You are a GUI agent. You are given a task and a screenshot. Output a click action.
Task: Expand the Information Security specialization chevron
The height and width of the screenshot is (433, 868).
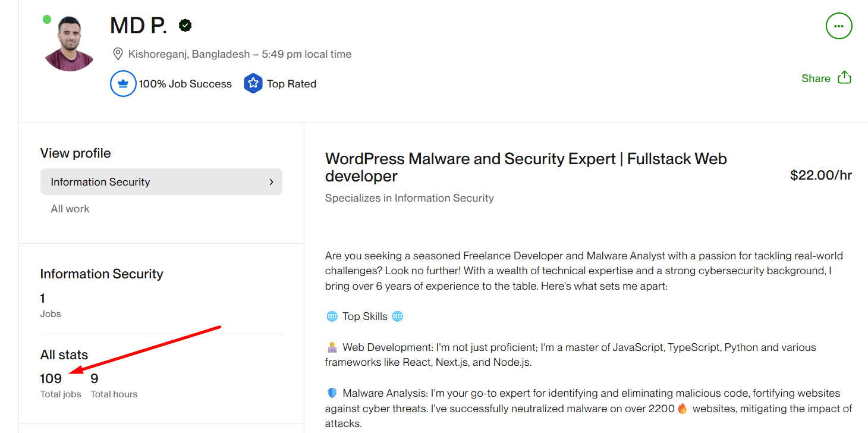[271, 182]
